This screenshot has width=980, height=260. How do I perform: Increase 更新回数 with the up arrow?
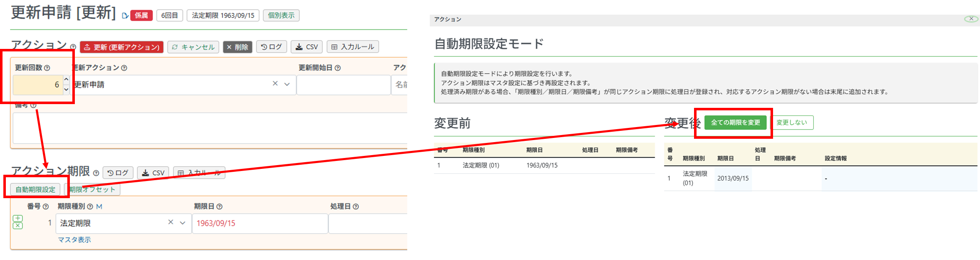pyautogui.click(x=66, y=79)
